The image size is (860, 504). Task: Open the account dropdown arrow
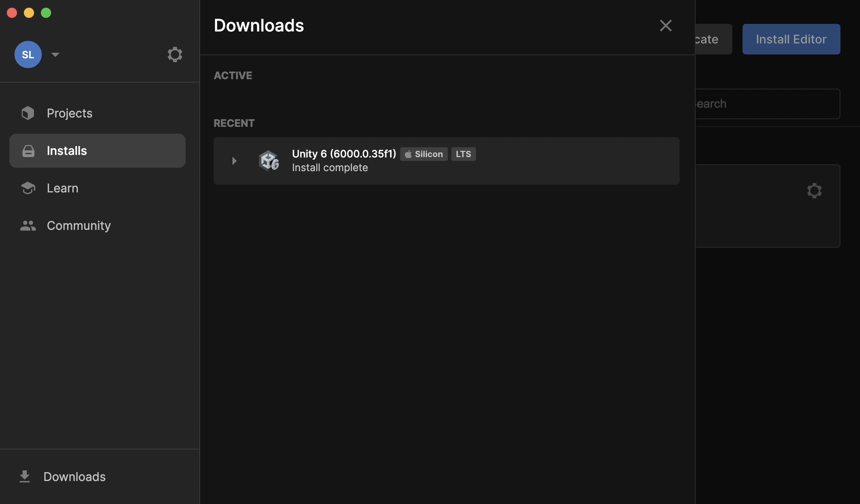pyautogui.click(x=55, y=54)
